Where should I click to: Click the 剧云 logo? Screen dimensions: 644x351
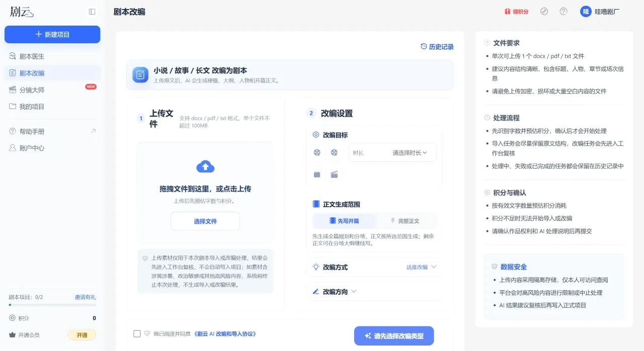pyautogui.click(x=21, y=12)
